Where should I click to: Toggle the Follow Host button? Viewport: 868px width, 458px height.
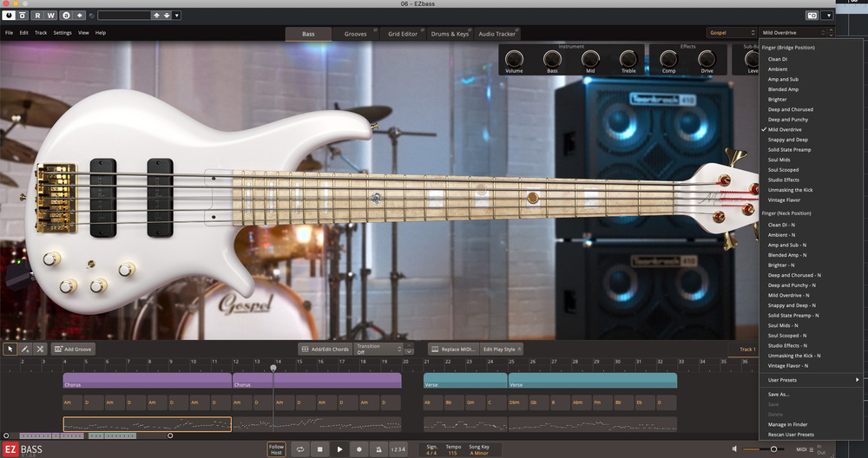[x=276, y=449]
